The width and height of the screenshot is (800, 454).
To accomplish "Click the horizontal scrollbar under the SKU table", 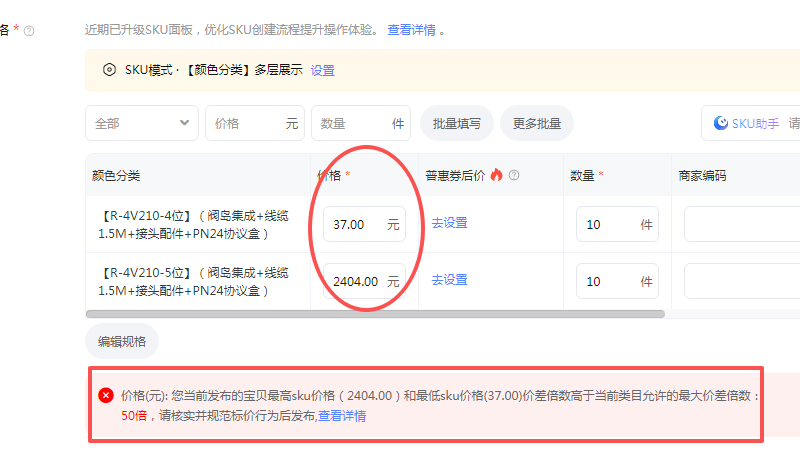I will pos(375,314).
